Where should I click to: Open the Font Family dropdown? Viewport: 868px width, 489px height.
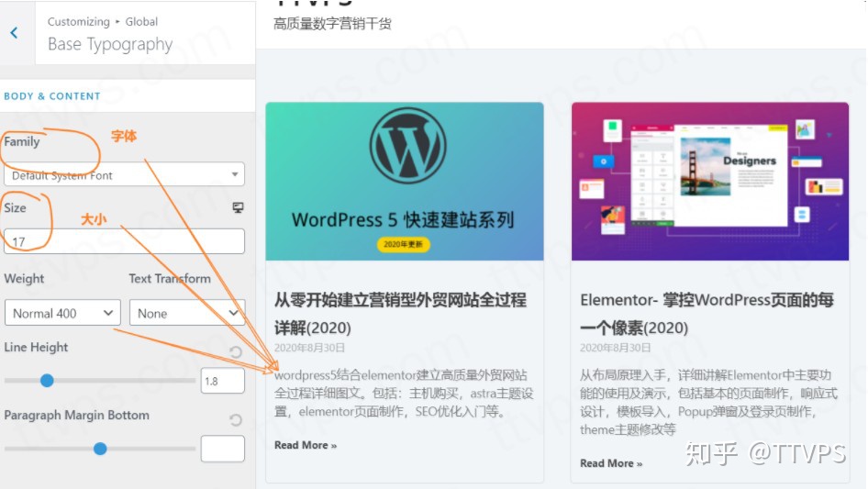coord(124,174)
